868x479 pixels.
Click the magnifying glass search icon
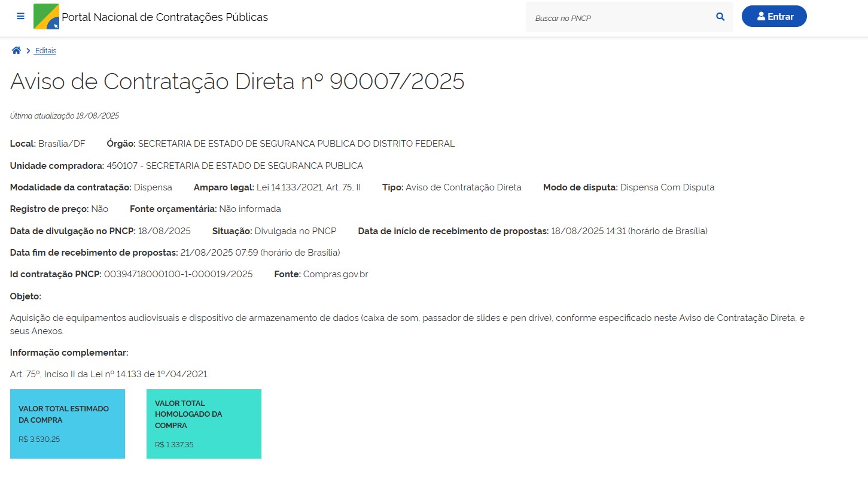pyautogui.click(x=720, y=17)
